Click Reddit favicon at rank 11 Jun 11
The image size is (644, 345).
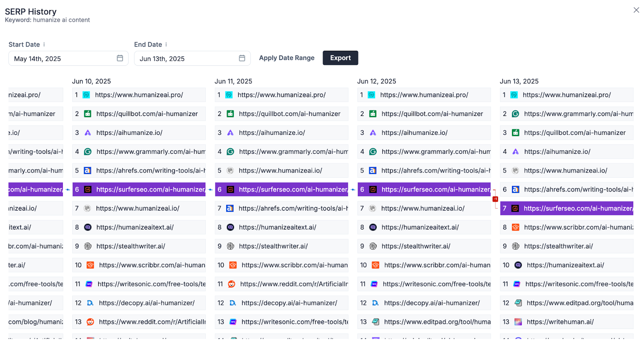pos(231,284)
